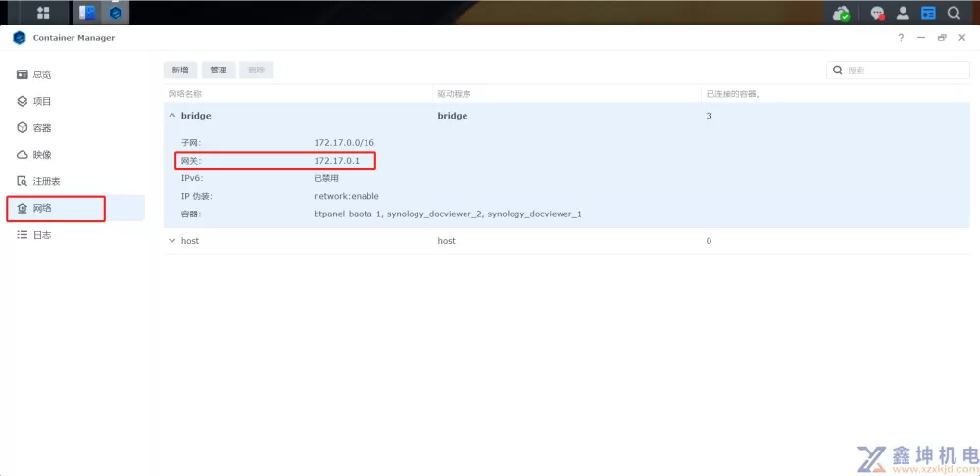Sort by 网络名称 column header

click(x=185, y=94)
